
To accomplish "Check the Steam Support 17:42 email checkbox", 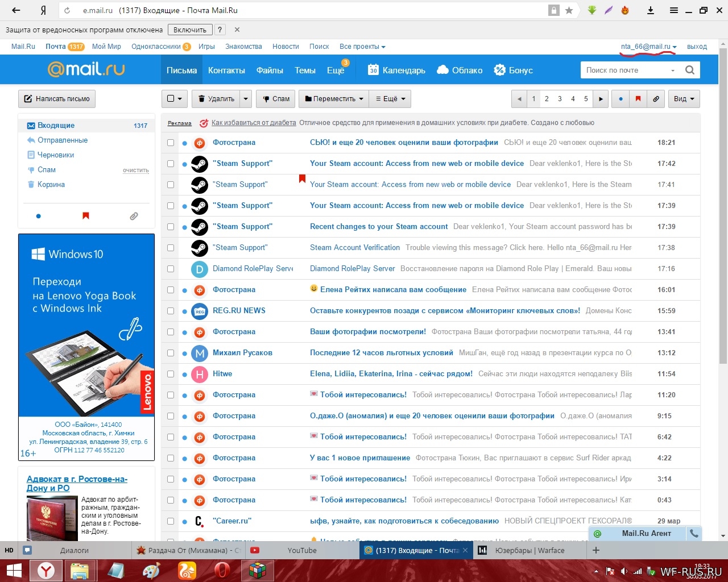I will tap(171, 164).
